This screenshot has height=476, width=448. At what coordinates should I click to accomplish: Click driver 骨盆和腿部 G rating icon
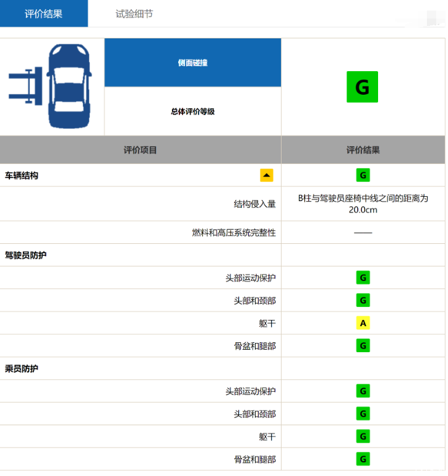point(363,345)
